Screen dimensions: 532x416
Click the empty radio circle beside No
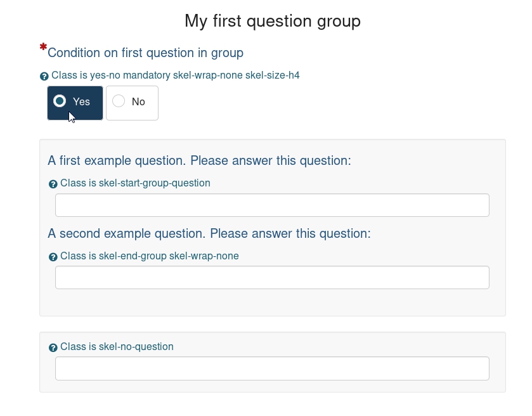coord(119,101)
